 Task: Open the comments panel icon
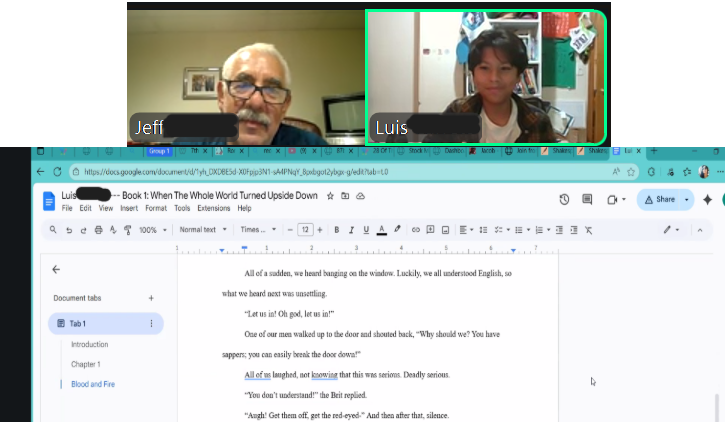click(587, 200)
